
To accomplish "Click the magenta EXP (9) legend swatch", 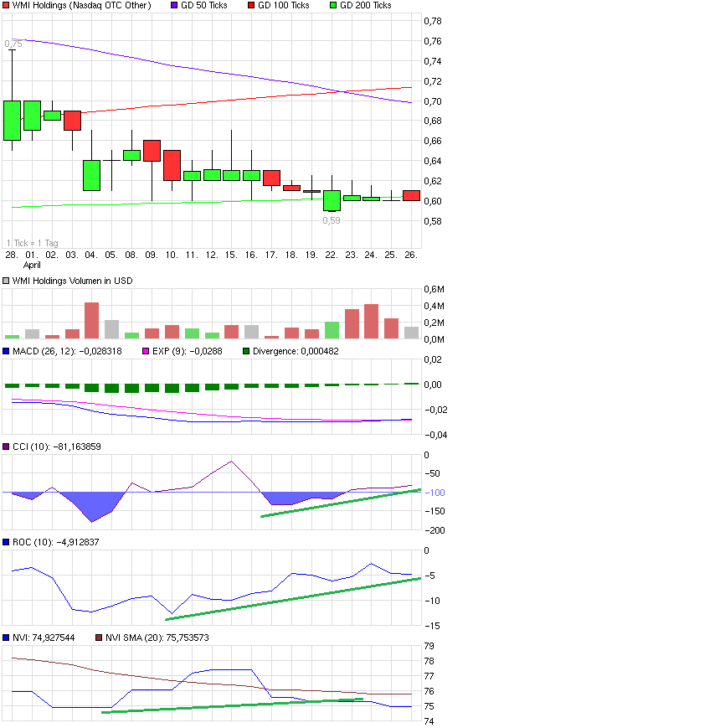I will tap(146, 352).
